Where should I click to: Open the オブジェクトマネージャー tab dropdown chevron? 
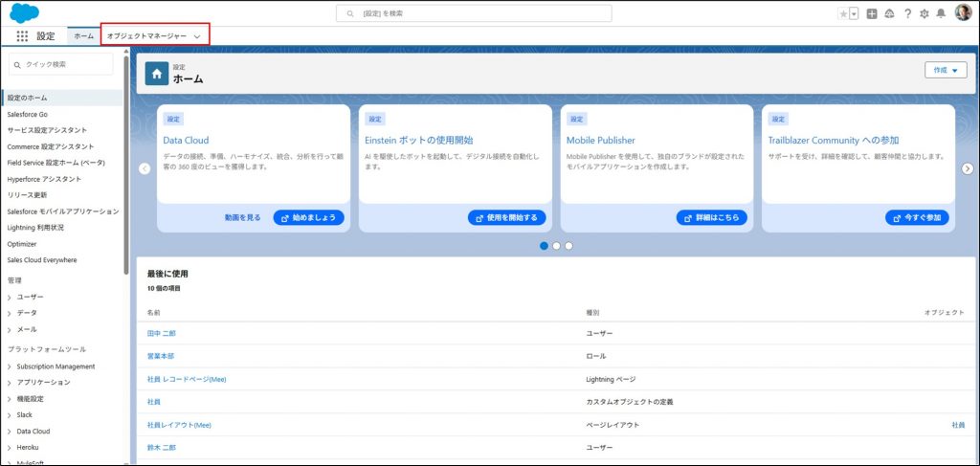click(197, 35)
